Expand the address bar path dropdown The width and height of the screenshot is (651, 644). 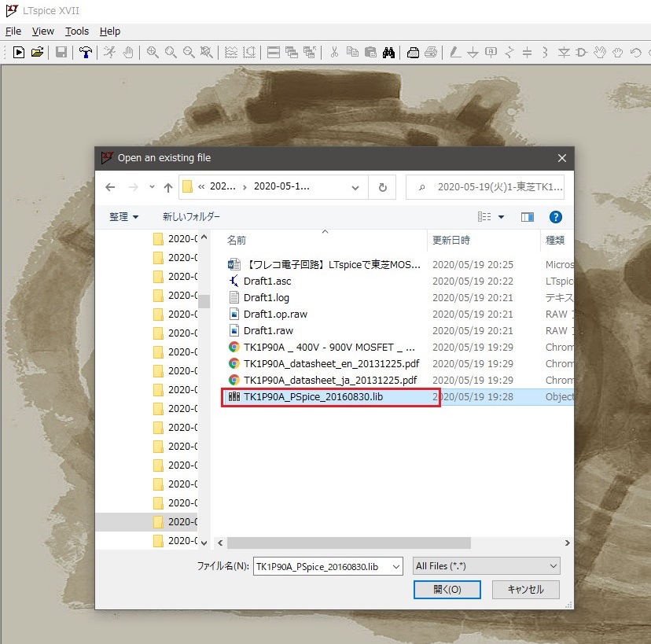[x=355, y=187]
